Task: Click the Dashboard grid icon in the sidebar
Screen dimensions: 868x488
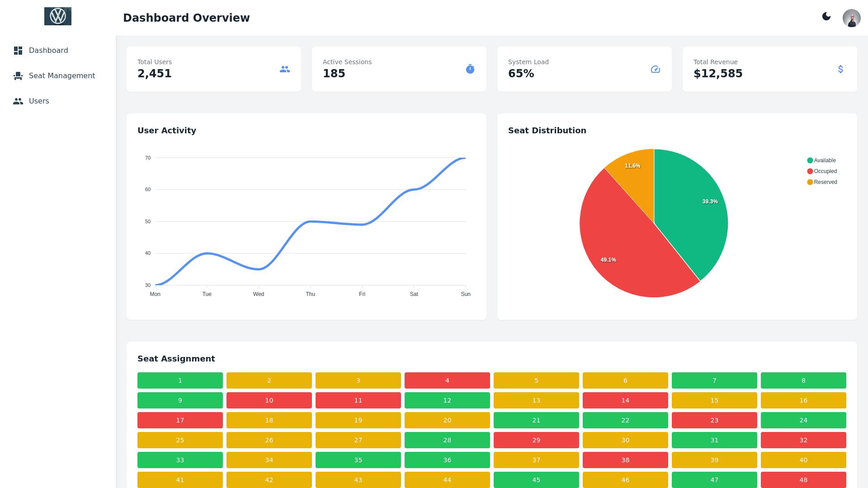Action: pos(18,51)
